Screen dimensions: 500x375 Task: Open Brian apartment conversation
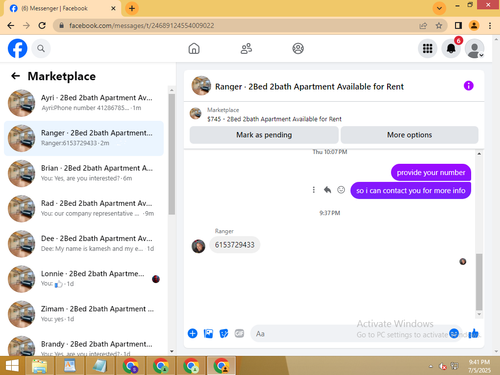(84, 173)
